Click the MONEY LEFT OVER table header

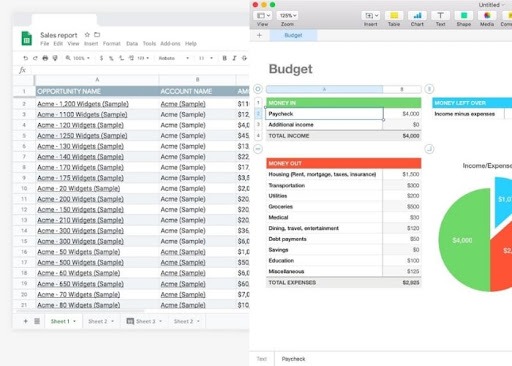coord(472,103)
